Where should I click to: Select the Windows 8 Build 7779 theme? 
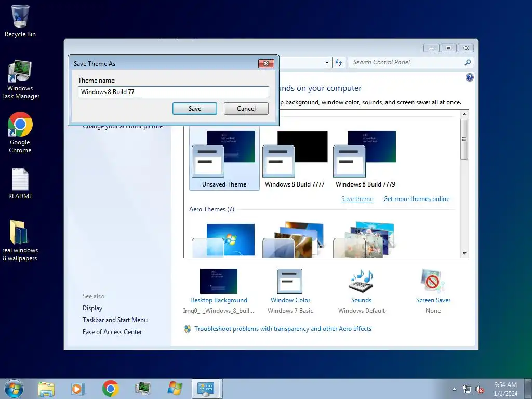(x=365, y=159)
